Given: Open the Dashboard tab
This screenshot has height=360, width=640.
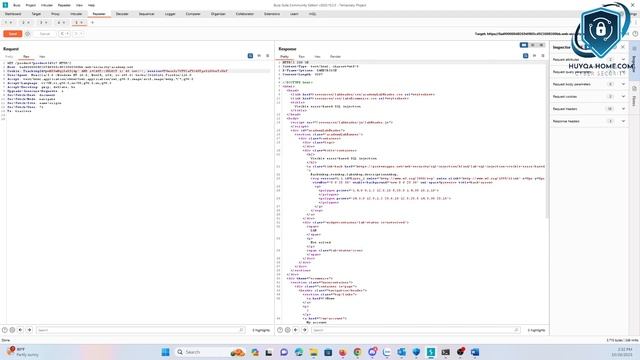Looking at the screenshot, I should point(13,14).
